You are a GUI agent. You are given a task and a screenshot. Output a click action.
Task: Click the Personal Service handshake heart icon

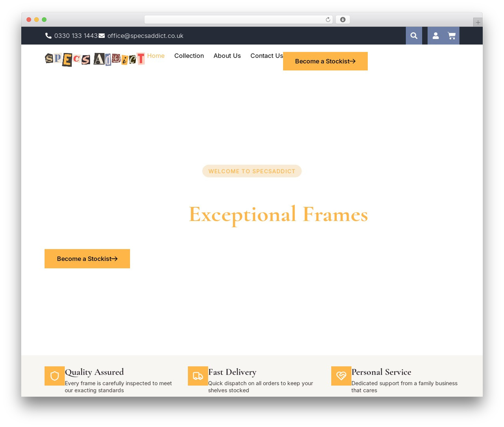pos(341,376)
